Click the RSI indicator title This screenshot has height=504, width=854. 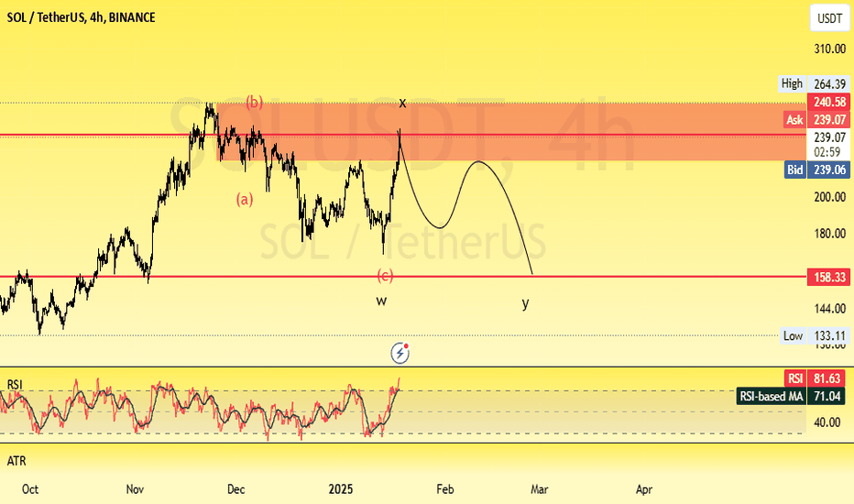pyautogui.click(x=15, y=385)
